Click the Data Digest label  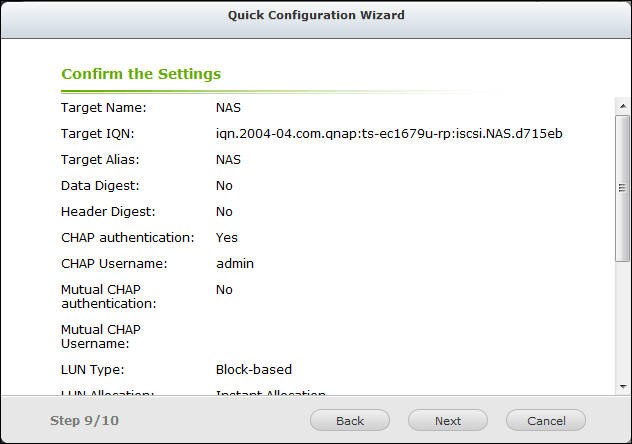(100, 185)
